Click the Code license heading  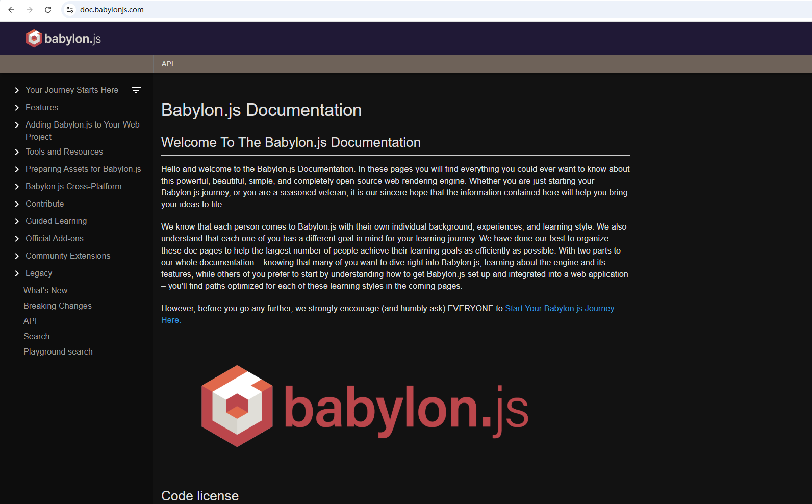click(x=200, y=496)
